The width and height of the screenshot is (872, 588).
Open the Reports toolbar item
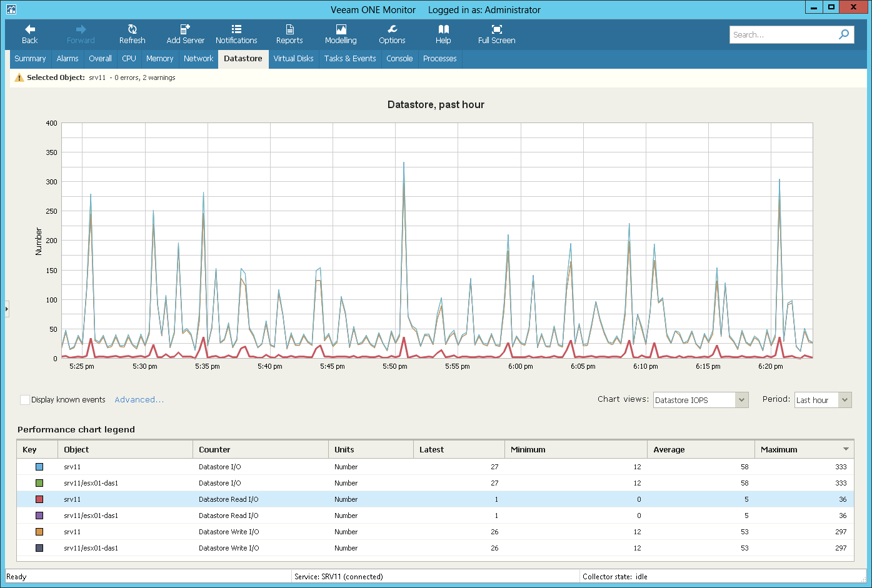coord(289,34)
